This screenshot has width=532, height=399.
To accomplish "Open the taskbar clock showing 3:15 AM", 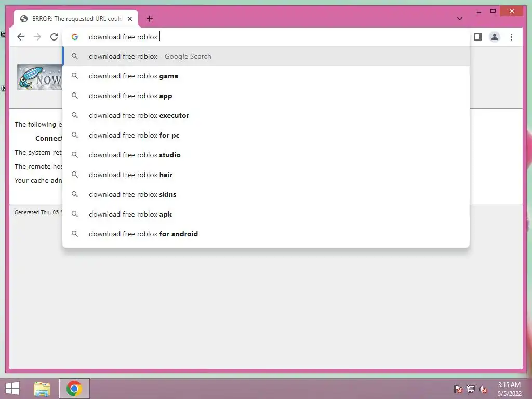I will coord(509,389).
